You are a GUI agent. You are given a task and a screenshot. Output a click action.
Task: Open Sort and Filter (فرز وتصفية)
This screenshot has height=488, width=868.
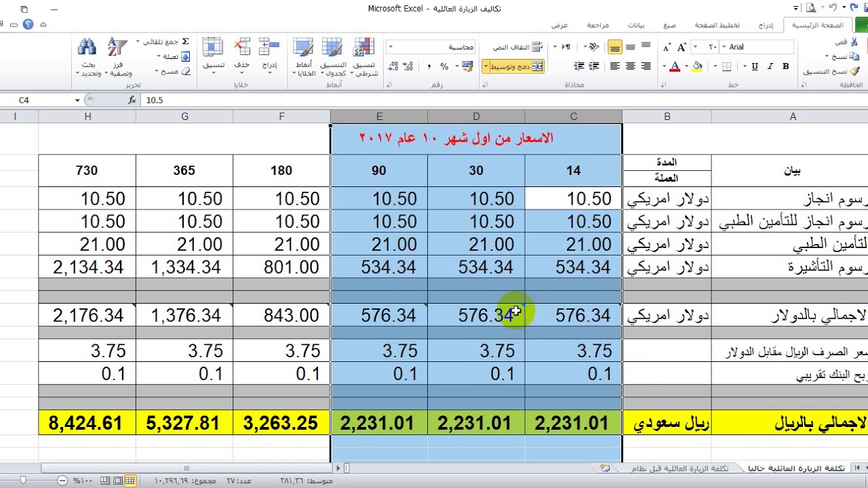pyautogui.click(x=118, y=57)
